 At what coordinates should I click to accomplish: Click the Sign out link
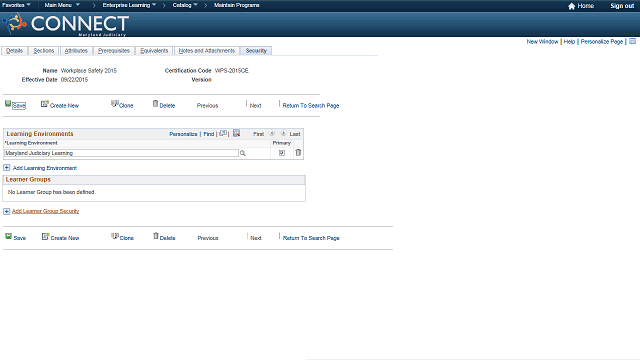point(622,6)
